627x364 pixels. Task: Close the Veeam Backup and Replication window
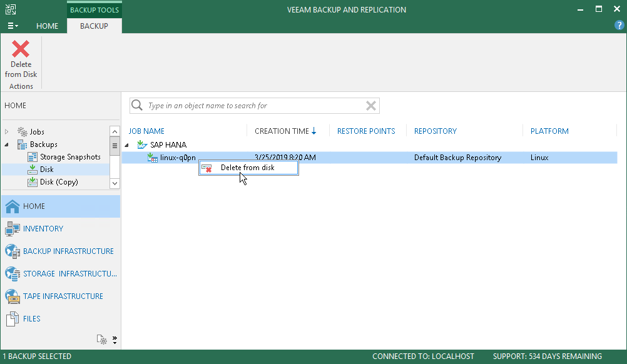pos(617,9)
